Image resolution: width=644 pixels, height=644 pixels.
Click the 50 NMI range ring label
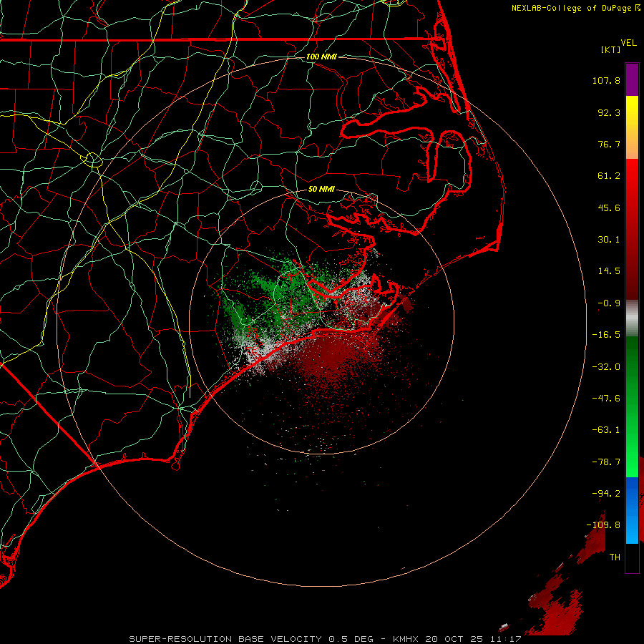321,190
